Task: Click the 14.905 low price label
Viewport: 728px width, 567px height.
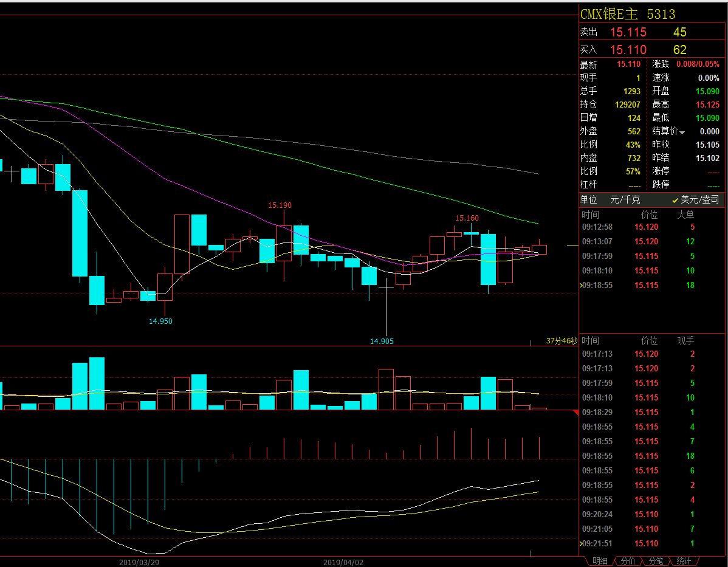Action: click(x=382, y=342)
